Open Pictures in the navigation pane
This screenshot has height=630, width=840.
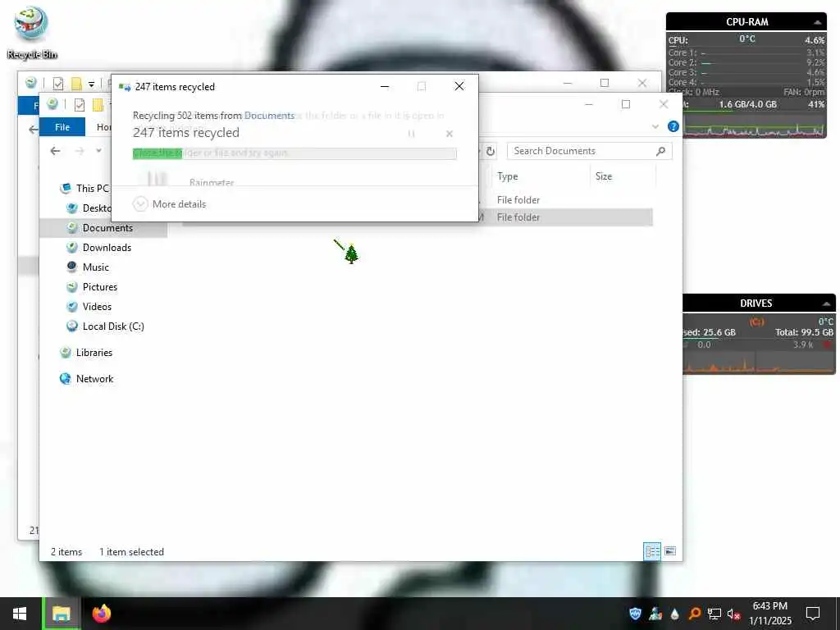point(92,287)
